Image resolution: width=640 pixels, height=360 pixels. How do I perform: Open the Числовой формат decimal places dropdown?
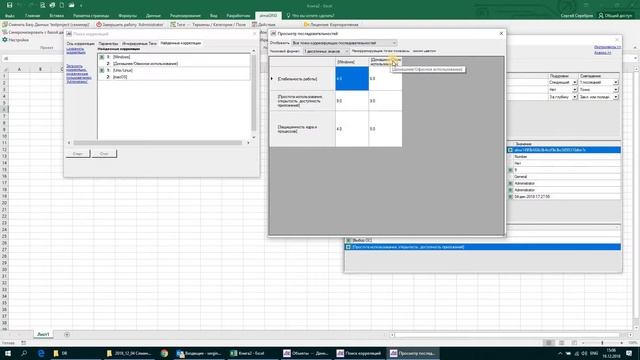(326, 51)
